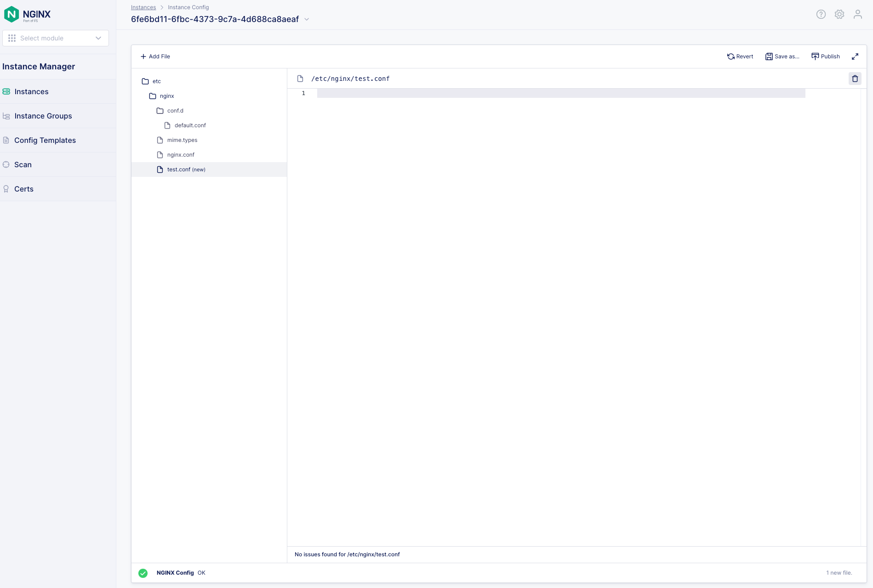Click the '1 new file.' status text

click(839, 573)
